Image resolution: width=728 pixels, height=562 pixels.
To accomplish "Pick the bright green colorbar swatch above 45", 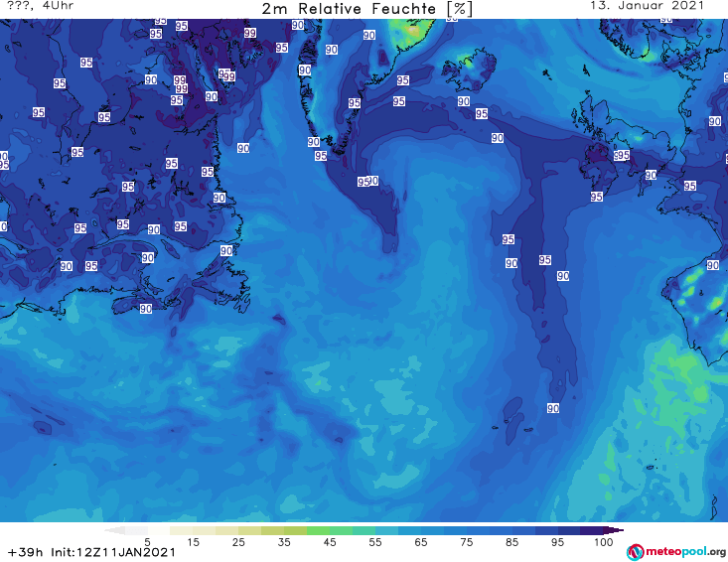I will 318,530.
